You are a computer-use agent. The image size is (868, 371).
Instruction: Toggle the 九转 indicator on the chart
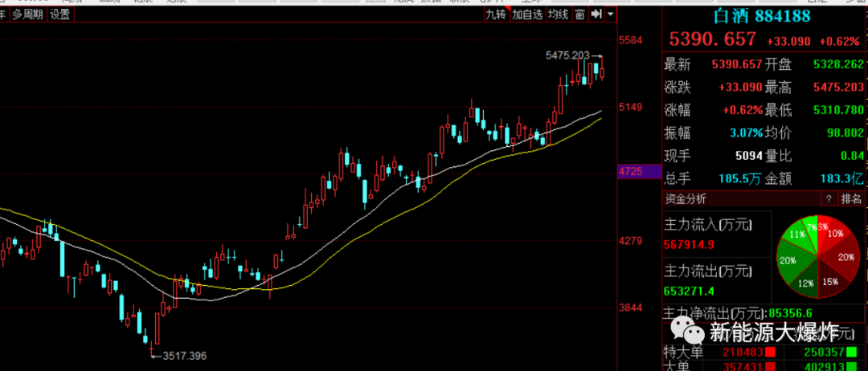point(496,14)
